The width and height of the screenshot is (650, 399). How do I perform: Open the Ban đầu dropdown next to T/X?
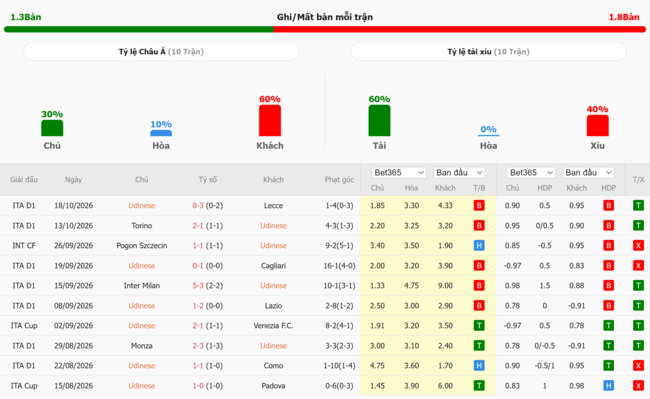click(x=588, y=172)
